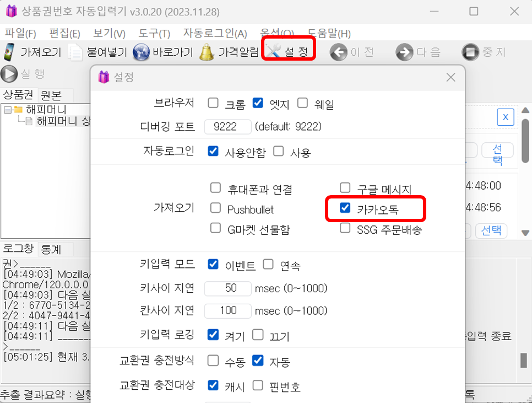This screenshot has width=532, height=403.
Task: Select 교환권 충전대상 핀번호 checkbox
Action: coord(258,385)
